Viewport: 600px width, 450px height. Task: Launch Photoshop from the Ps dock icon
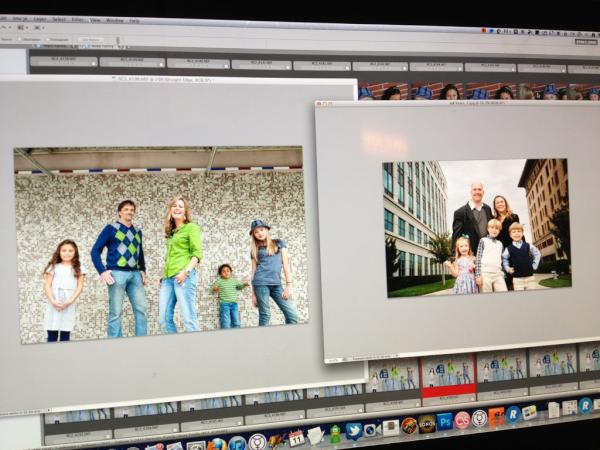tap(444, 421)
